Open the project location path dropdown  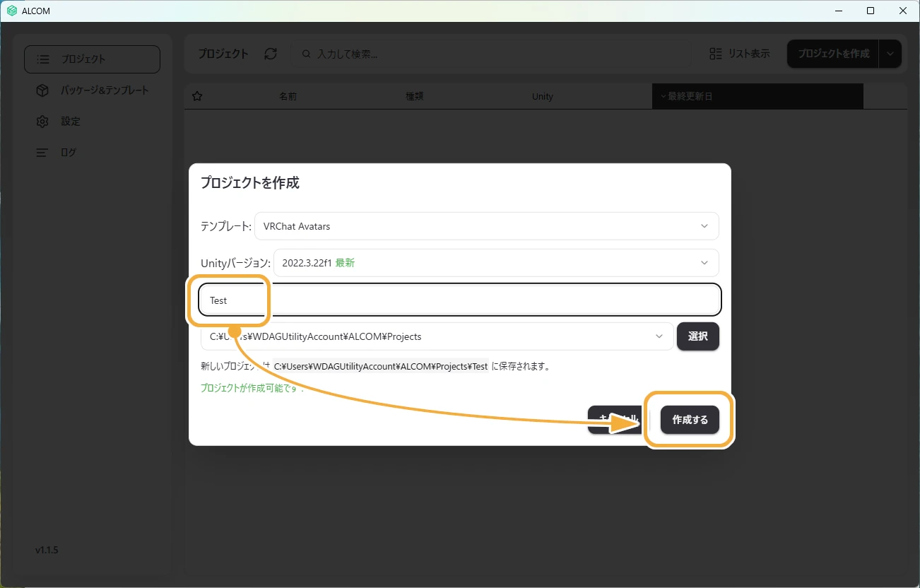click(437, 336)
